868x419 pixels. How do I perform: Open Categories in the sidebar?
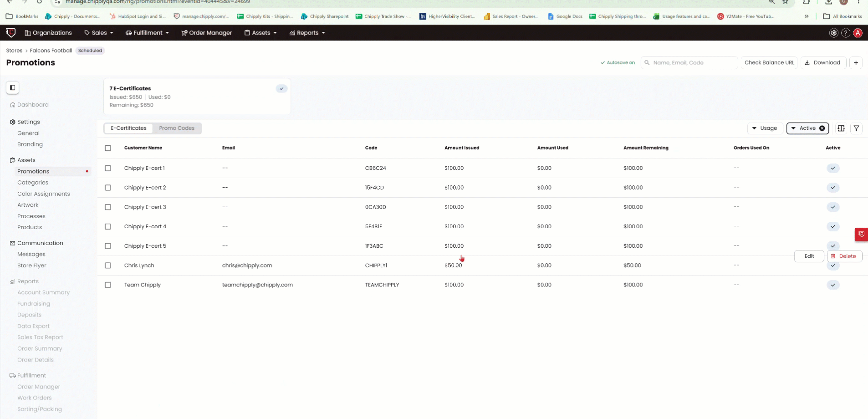[33, 183]
